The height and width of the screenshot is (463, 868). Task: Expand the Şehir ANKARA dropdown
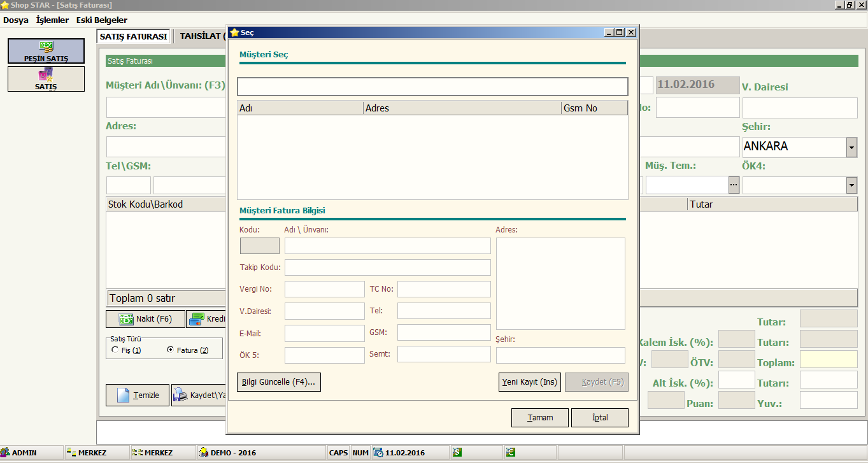(851, 147)
